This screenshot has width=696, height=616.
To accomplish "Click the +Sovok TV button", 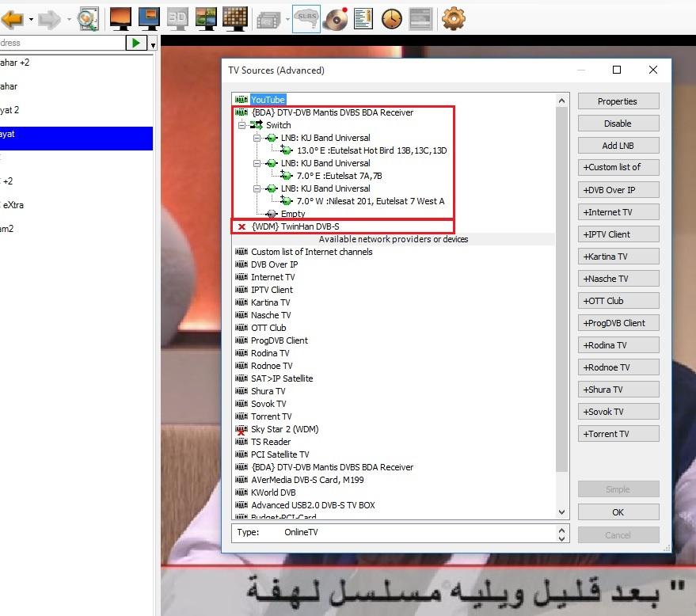I will pos(618,412).
